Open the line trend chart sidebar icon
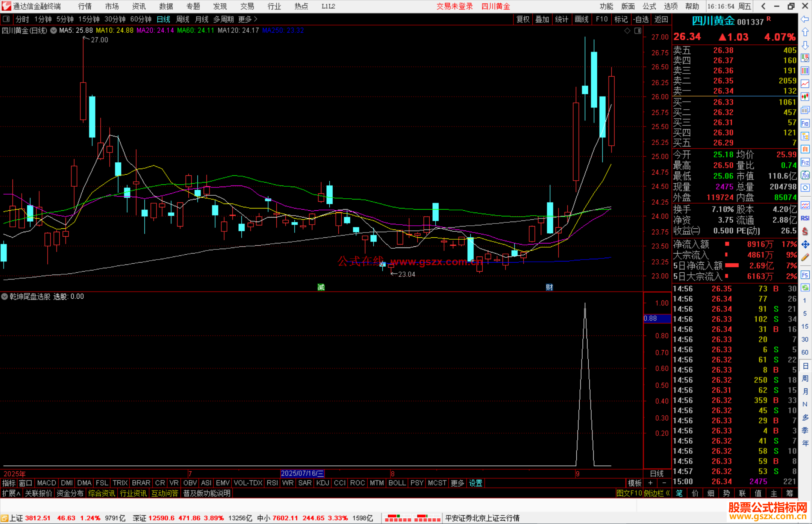The width and height of the screenshot is (812, 524). (x=805, y=84)
